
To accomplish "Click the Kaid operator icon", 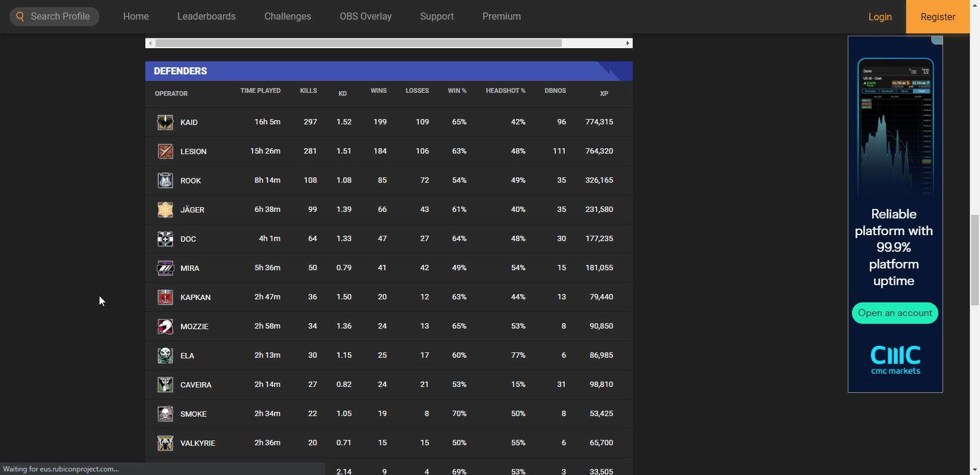I will [165, 122].
